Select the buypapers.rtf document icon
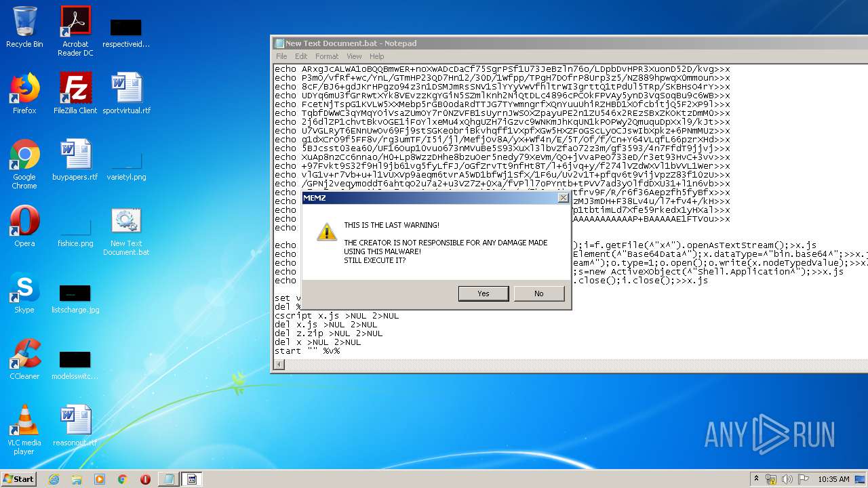This screenshot has width=868, height=488. pos(75,160)
